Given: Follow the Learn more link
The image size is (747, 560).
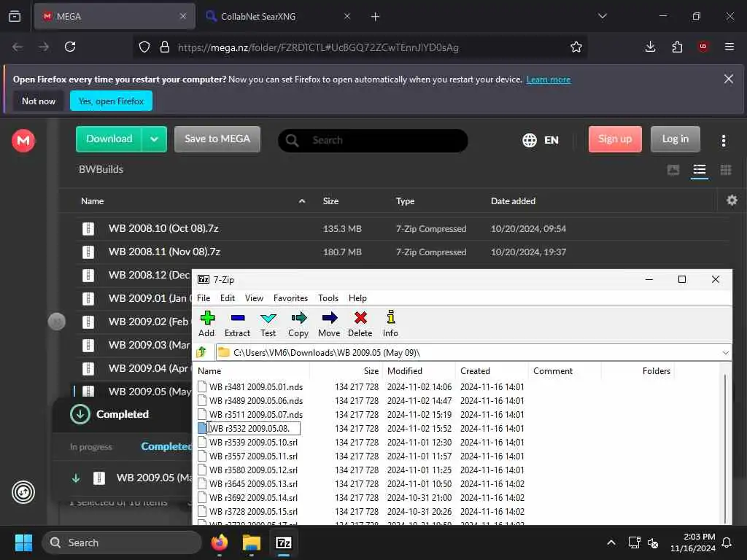Looking at the screenshot, I should (x=549, y=79).
